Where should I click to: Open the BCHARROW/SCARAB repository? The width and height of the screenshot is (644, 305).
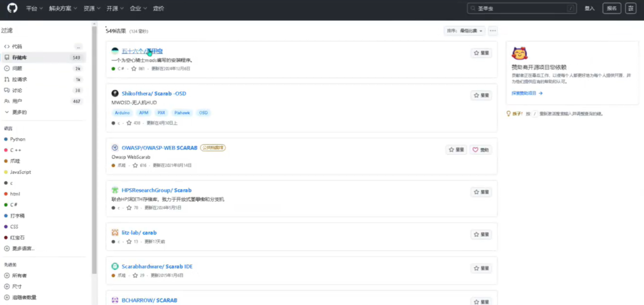(x=150, y=301)
